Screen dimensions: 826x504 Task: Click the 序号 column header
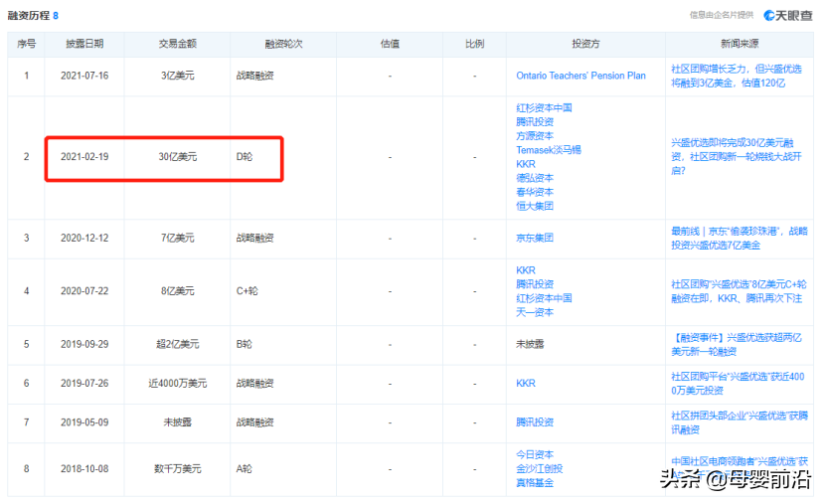click(x=26, y=45)
